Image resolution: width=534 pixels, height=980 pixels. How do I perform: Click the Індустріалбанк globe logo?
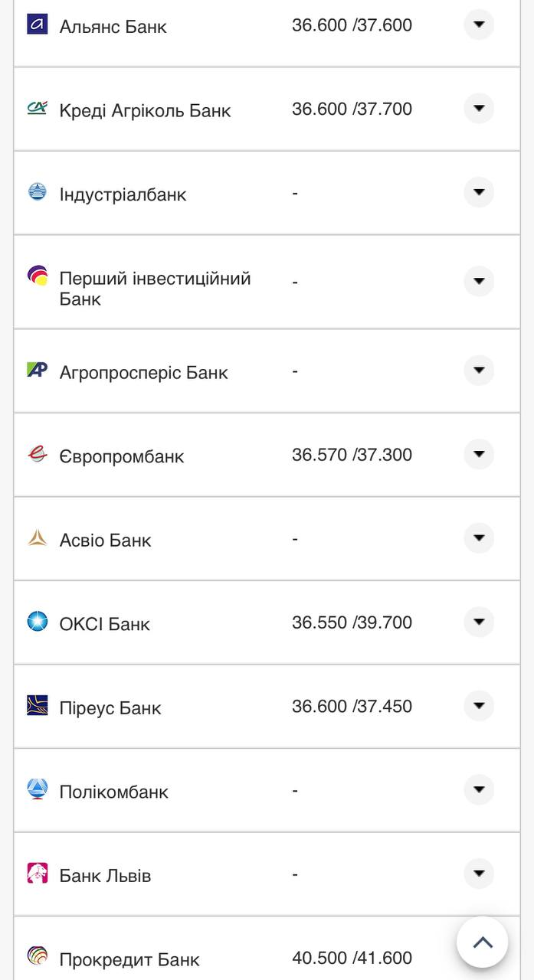pyautogui.click(x=38, y=193)
